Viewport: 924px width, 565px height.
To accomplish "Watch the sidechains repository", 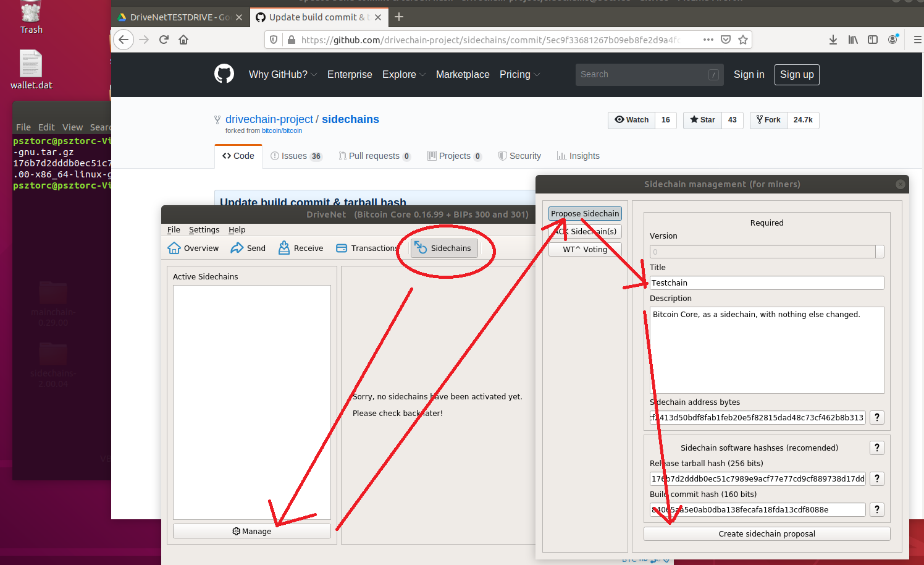I will (x=631, y=120).
